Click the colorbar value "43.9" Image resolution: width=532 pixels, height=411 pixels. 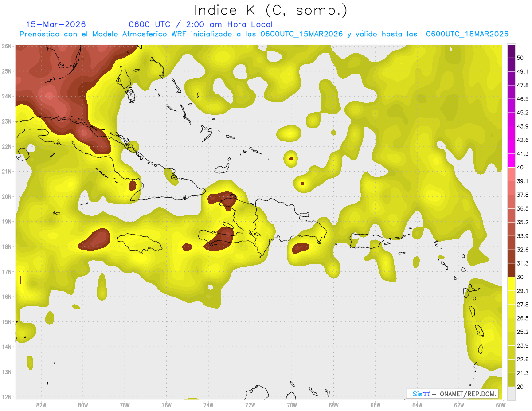[x=523, y=126]
